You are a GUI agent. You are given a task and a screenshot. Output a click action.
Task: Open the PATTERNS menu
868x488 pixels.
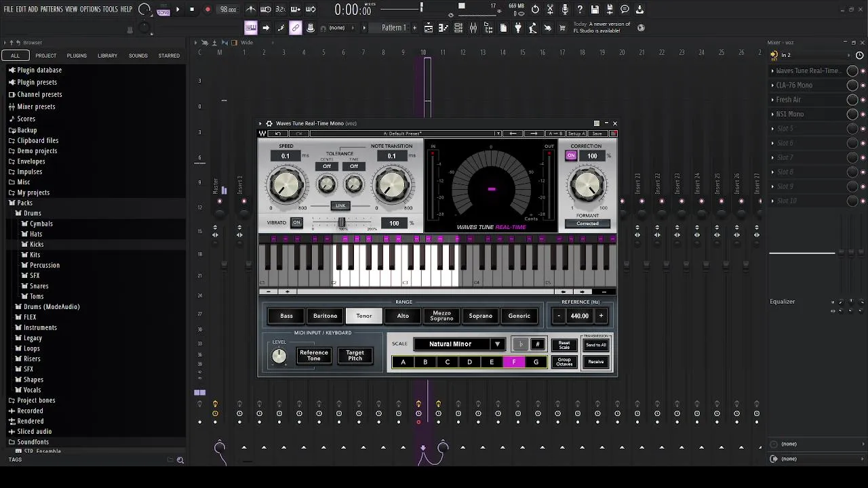click(52, 9)
